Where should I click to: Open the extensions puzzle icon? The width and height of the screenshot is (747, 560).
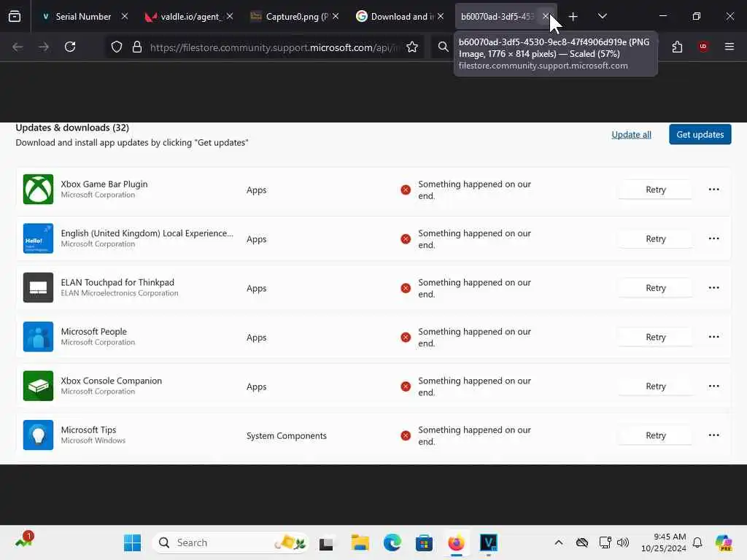(x=677, y=47)
